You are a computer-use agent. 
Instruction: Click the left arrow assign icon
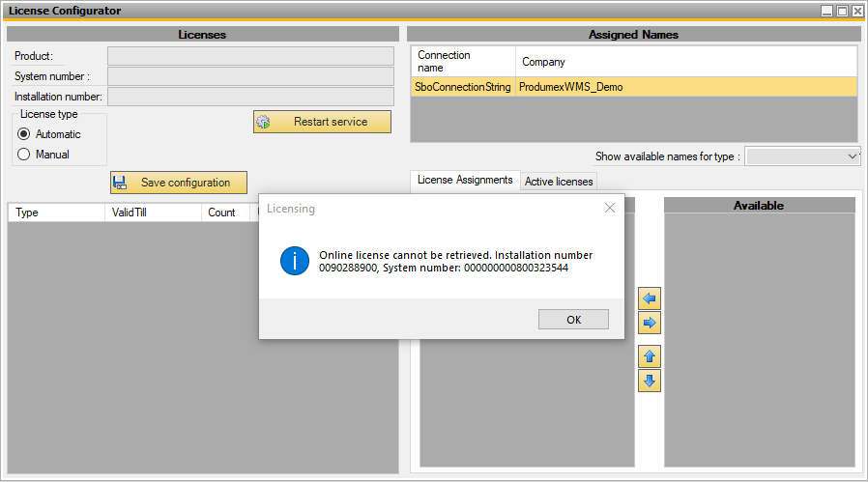(x=650, y=299)
